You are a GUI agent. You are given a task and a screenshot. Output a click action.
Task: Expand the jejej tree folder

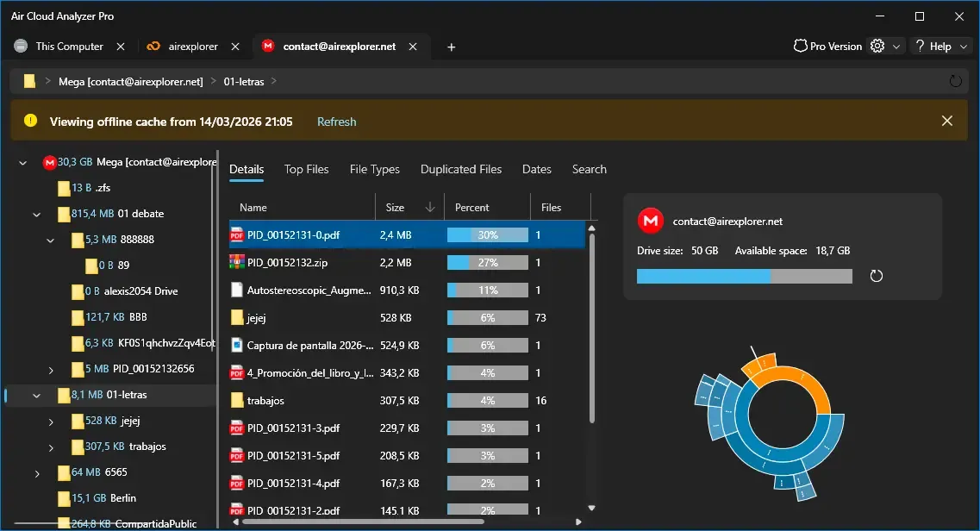(x=51, y=422)
